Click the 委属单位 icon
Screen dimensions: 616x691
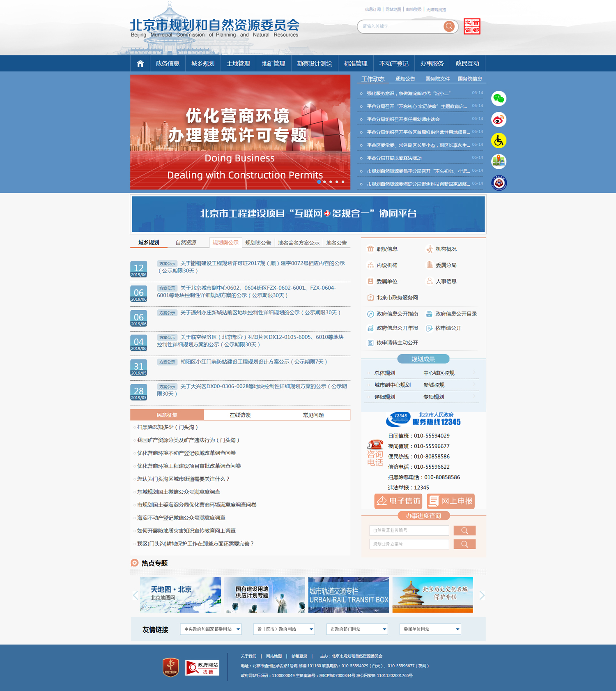(370, 281)
